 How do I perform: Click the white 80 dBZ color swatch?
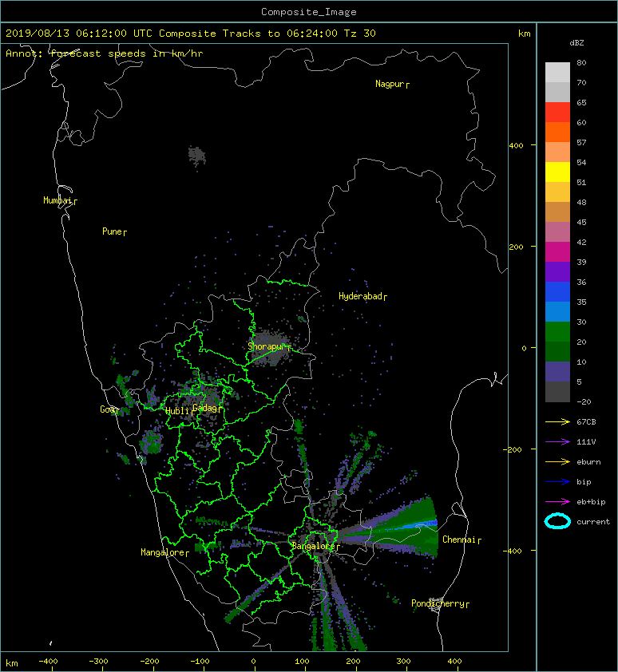click(557, 72)
